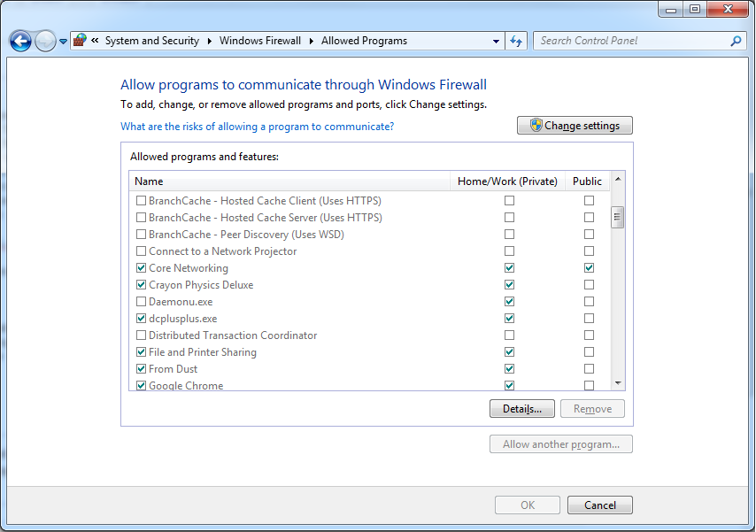Open the address bar history dropdown arrow

click(x=496, y=41)
